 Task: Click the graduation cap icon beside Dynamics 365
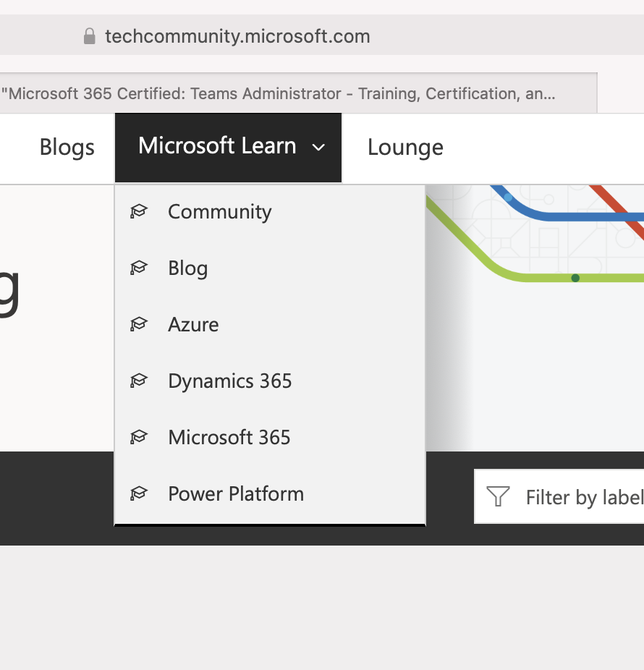point(139,380)
